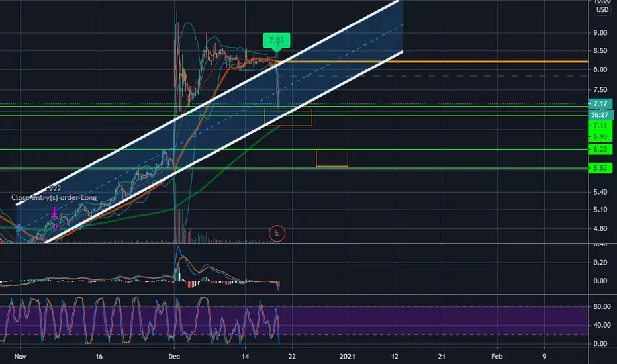Select the 7.11 green price label
The width and height of the screenshot is (617, 364).
click(x=600, y=126)
